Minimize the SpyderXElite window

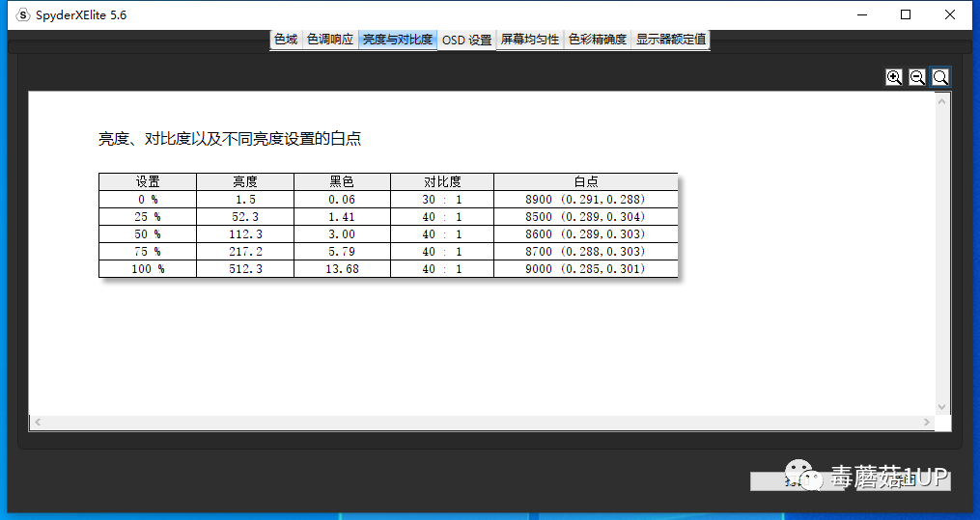tap(862, 15)
